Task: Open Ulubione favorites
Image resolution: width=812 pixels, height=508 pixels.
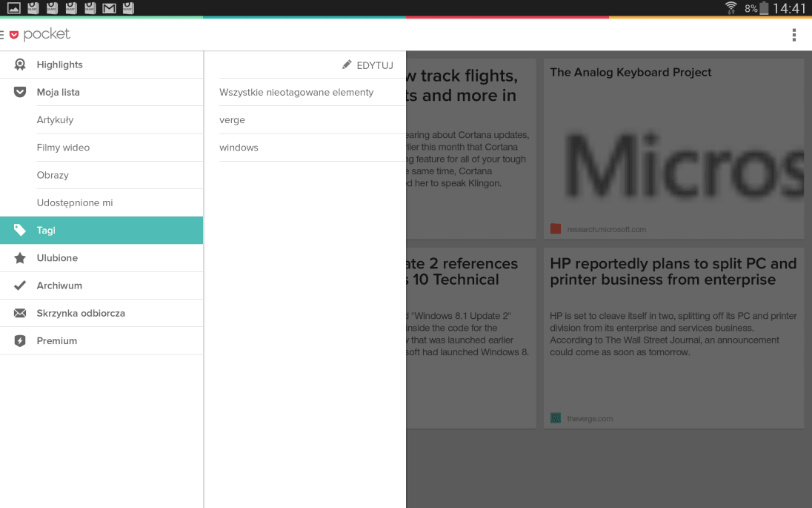Action: click(x=101, y=257)
